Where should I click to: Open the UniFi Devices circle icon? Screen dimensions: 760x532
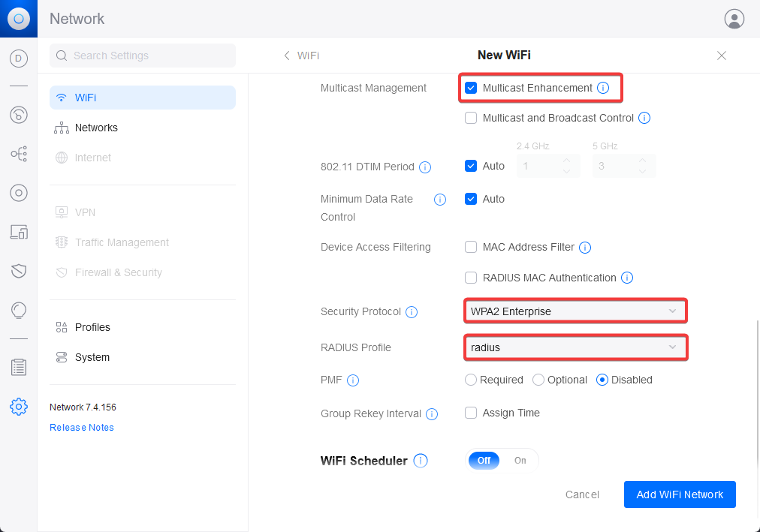pos(19,193)
